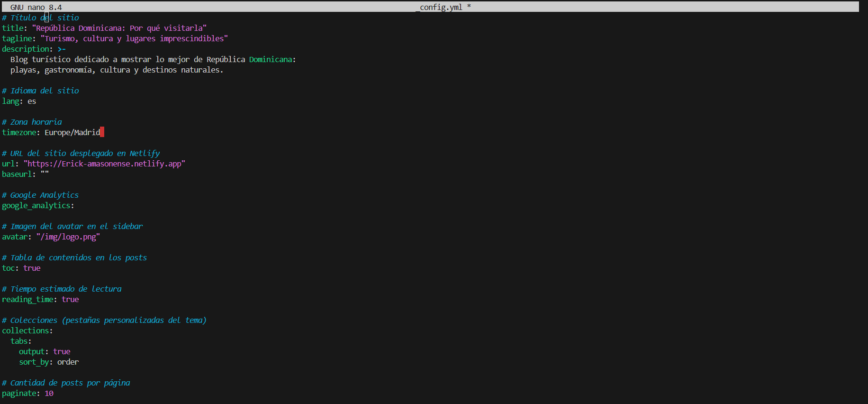Screen dimensions: 868x404
Task: Click the output true value under tabs
Action: click(x=62, y=351)
